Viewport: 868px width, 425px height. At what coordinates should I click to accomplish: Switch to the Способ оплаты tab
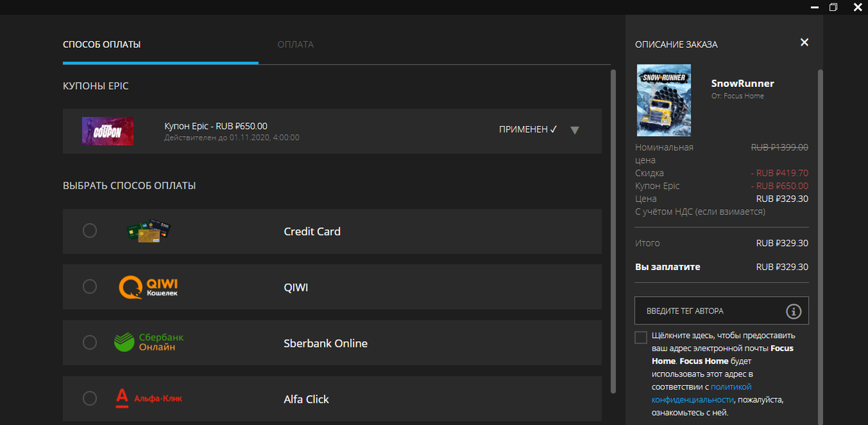102,45
